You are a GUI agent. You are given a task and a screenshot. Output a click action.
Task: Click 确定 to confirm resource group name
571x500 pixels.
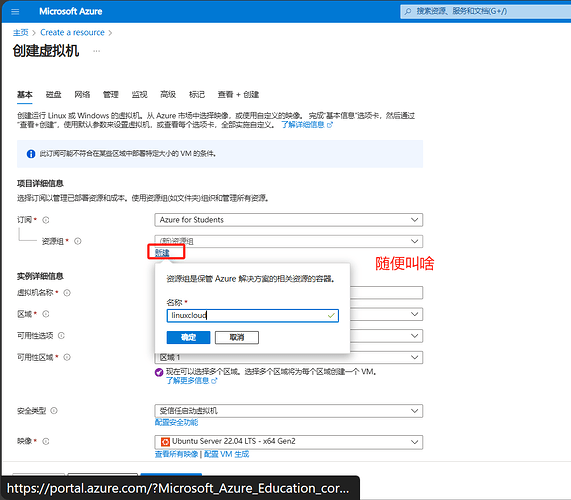(x=188, y=338)
